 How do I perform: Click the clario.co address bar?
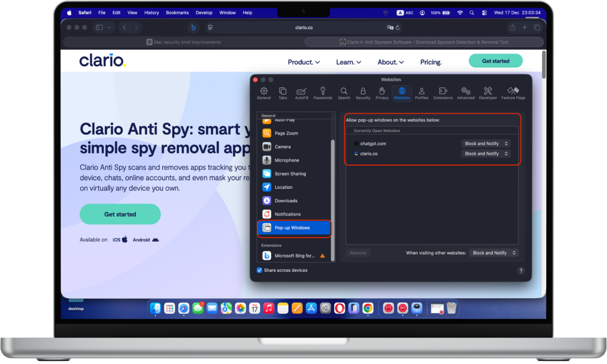[x=304, y=27]
